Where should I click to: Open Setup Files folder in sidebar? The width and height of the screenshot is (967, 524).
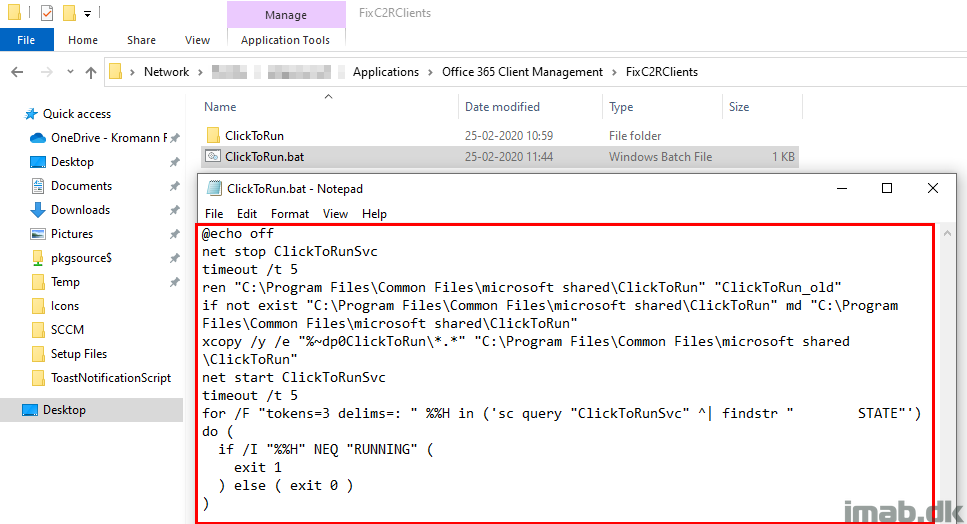pos(79,354)
